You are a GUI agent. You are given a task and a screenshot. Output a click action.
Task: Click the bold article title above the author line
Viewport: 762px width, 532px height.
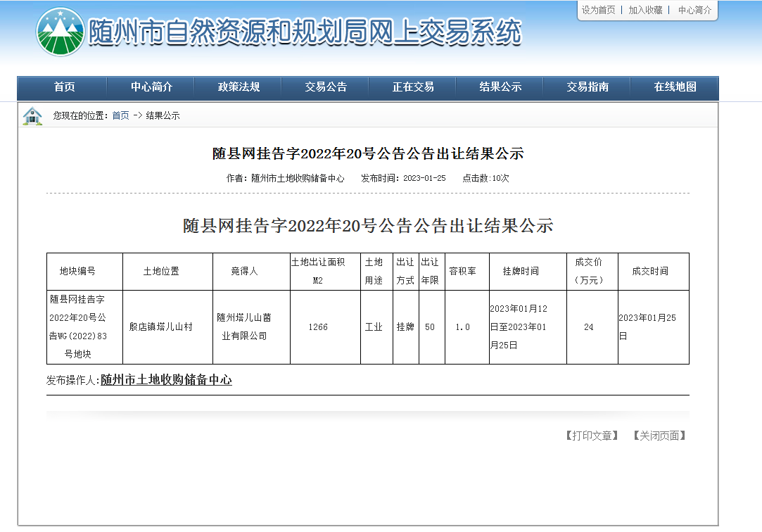click(x=368, y=154)
